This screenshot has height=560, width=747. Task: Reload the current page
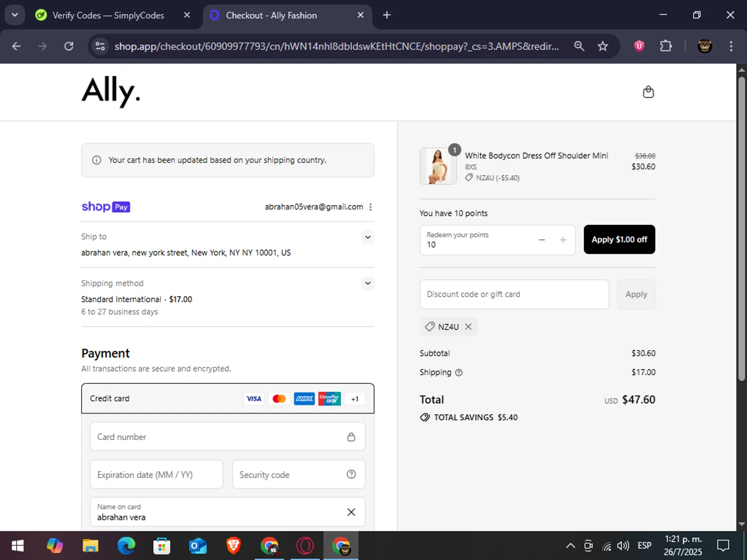69,46
